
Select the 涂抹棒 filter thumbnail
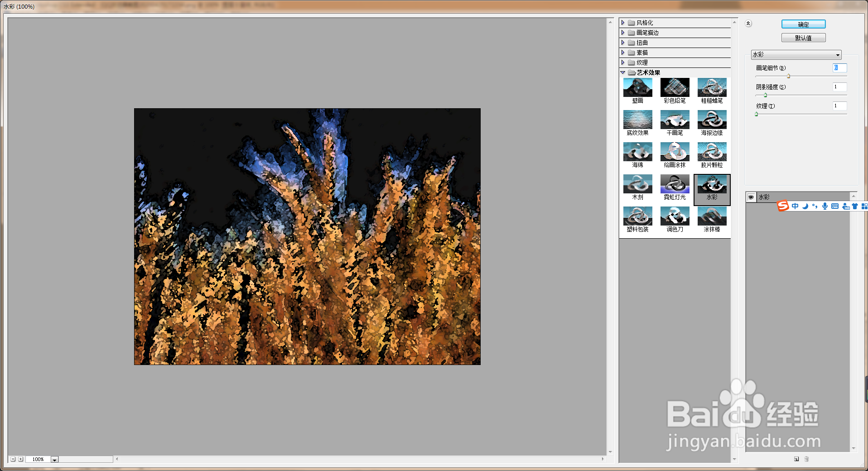[x=712, y=216]
